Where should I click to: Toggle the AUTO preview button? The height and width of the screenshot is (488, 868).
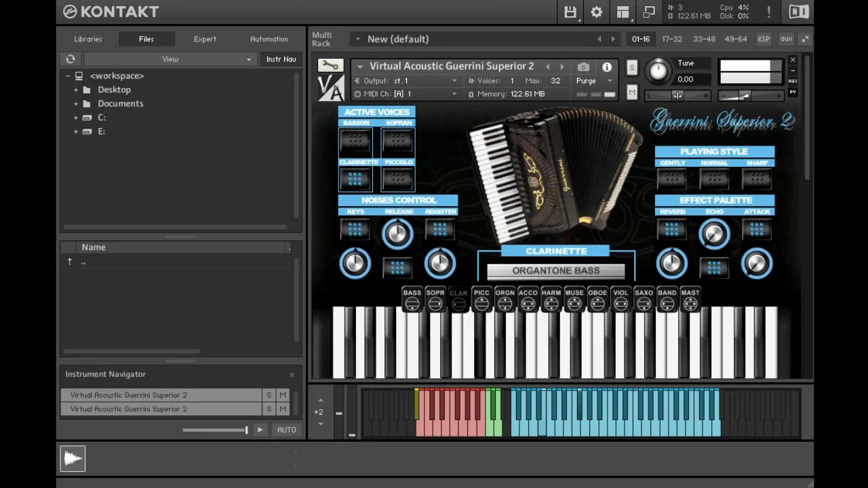(286, 430)
